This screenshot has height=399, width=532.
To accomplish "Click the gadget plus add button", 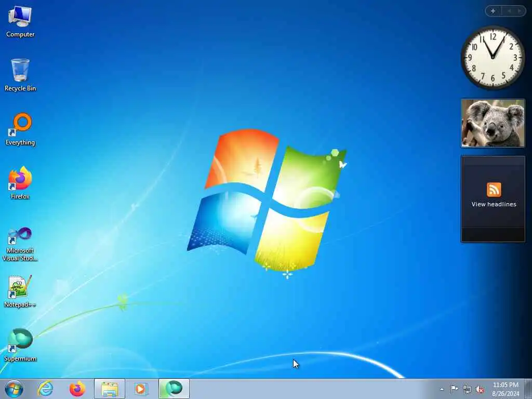I will click(x=493, y=11).
